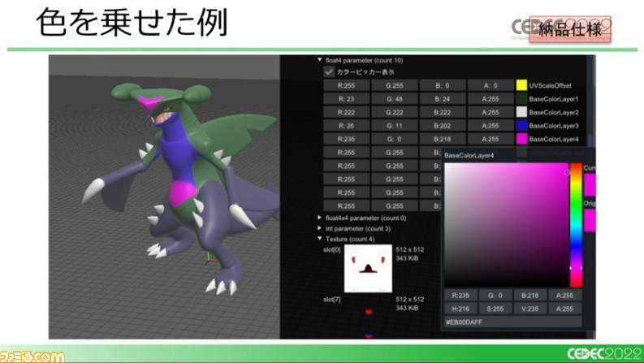The width and height of the screenshot is (644, 363).
Task: Pick a shade in the magenta saturation square
Action: point(507,225)
